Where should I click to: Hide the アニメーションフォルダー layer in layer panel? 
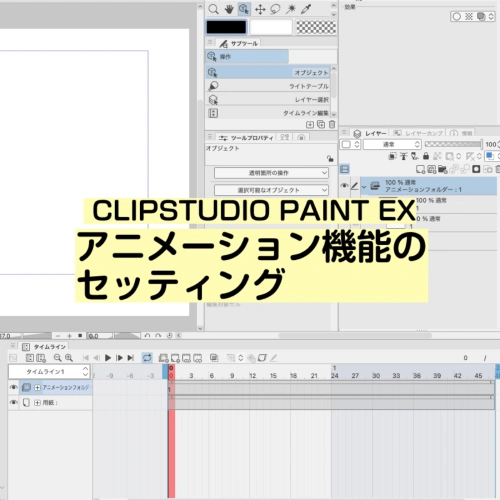(x=344, y=186)
